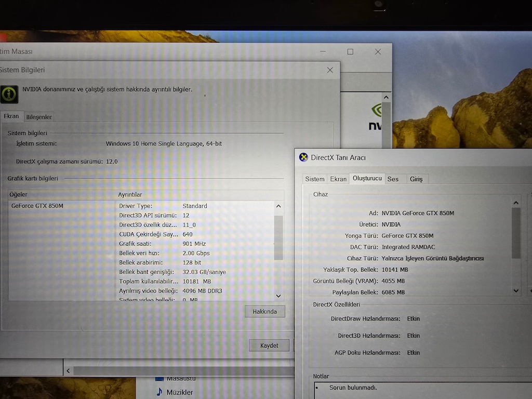Open the Müzikler folder entry
The width and height of the screenshot is (532, 399).
174,392
